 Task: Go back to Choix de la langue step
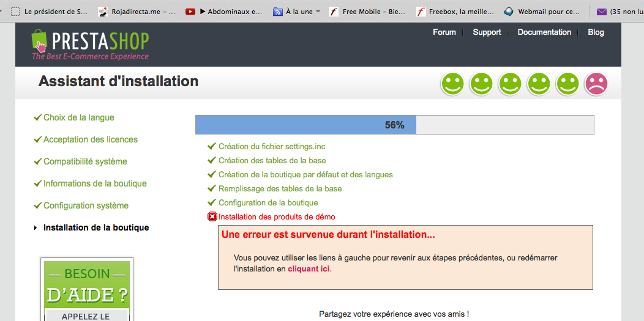pos(79,117)
